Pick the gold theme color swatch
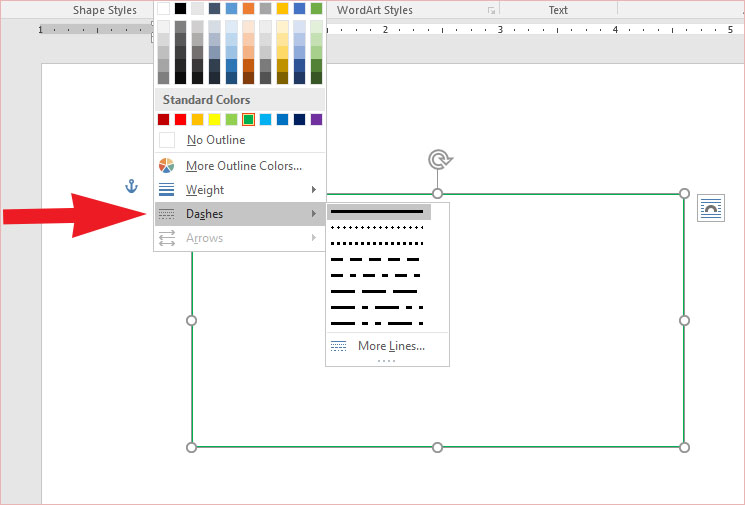The width and height of the screenshot is (745, 505). (x=282, y=8)
